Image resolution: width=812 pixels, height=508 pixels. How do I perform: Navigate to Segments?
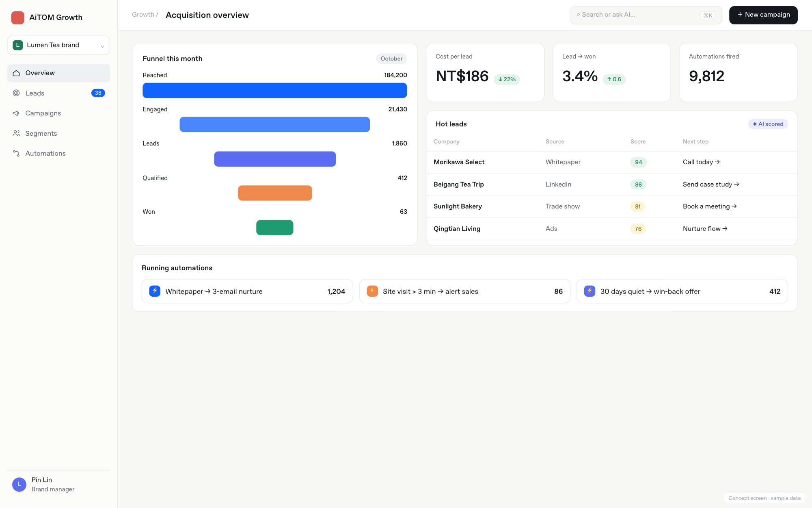point(58,133)
